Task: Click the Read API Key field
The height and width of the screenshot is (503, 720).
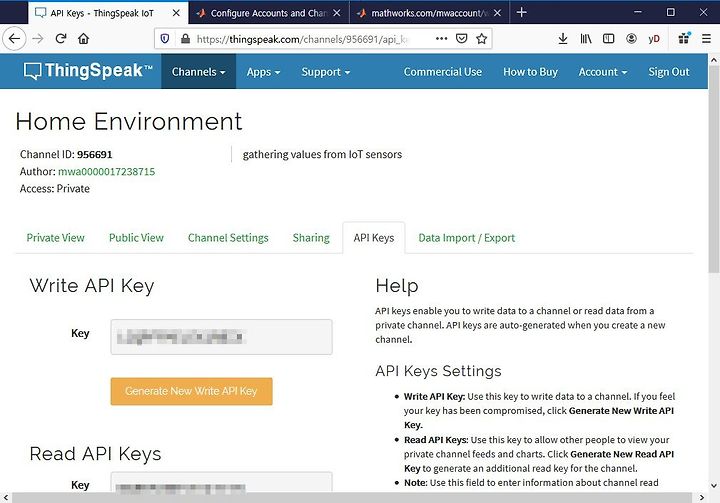Action: (221, 482)
